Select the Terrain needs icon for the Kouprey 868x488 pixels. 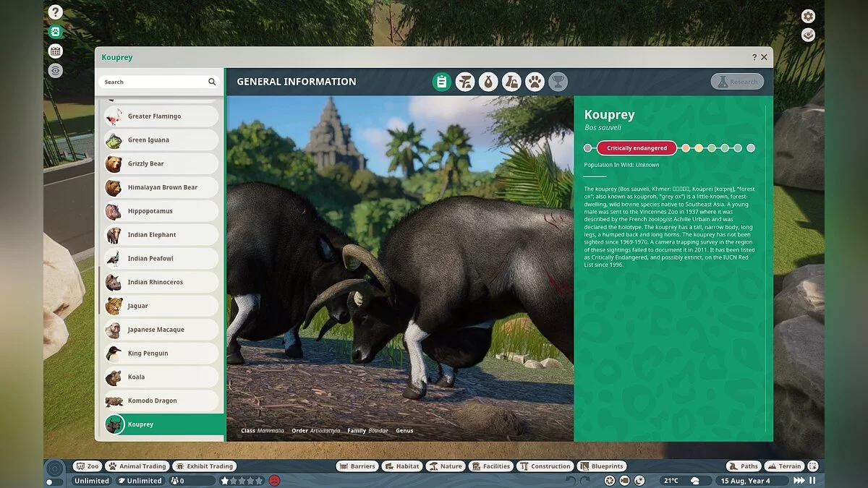(465, 82)
